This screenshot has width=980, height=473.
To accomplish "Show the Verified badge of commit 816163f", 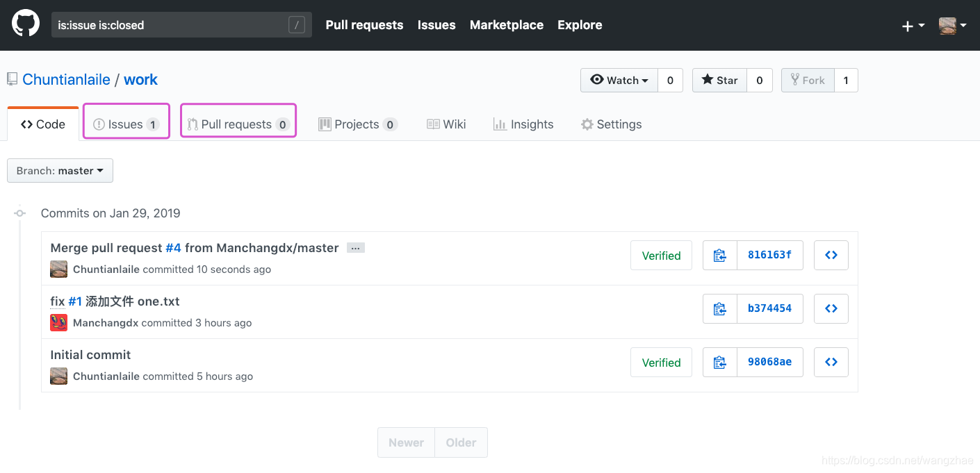I will [x=661, y=256].
